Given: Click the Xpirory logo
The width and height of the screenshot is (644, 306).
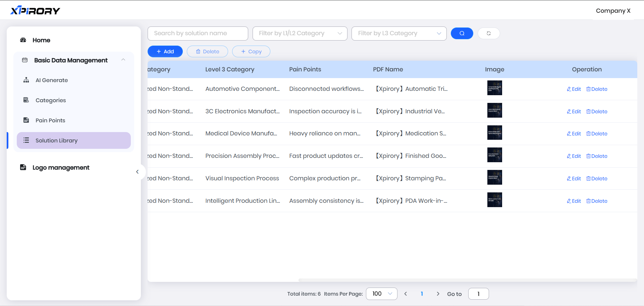Looking at the screenshot, I should [35, 11].
